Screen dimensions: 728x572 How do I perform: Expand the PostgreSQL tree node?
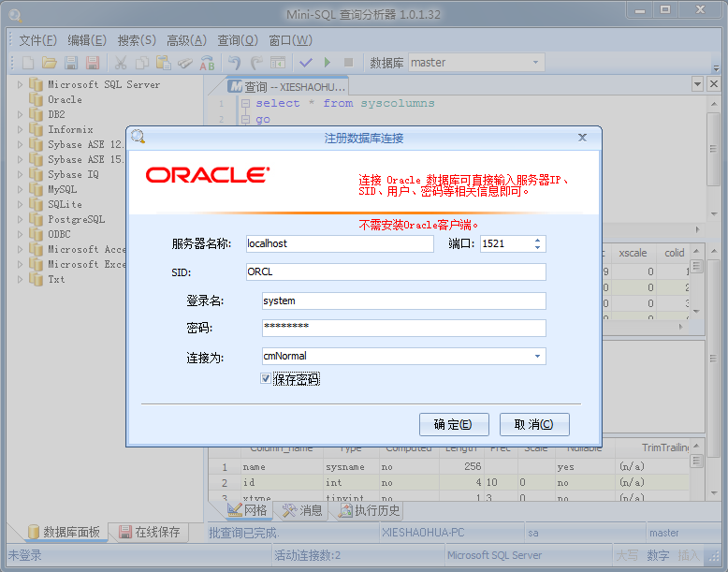(20, 219)
